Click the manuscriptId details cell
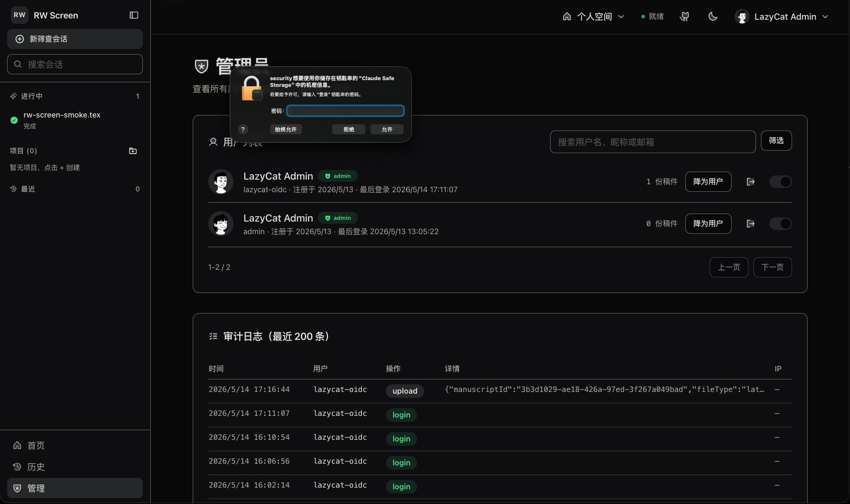850x504 pixels. tap(605, 389)
